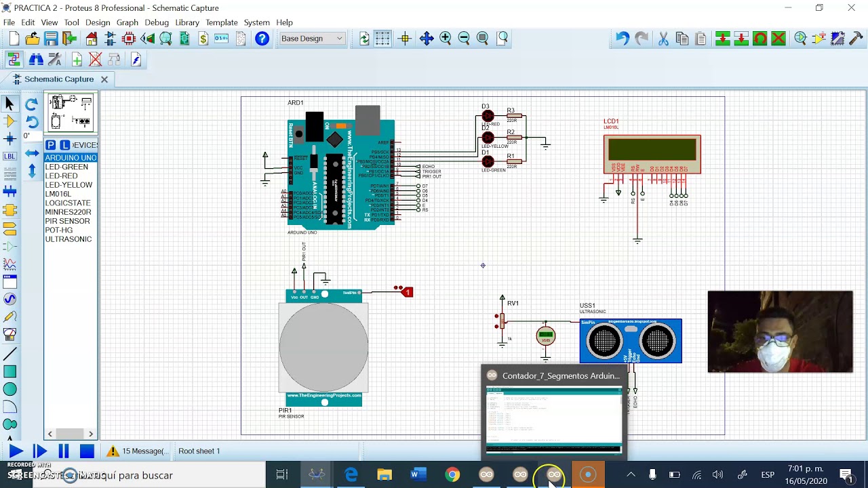868x488 pixels.
Task: Open the Template menu
Action: 222,22
